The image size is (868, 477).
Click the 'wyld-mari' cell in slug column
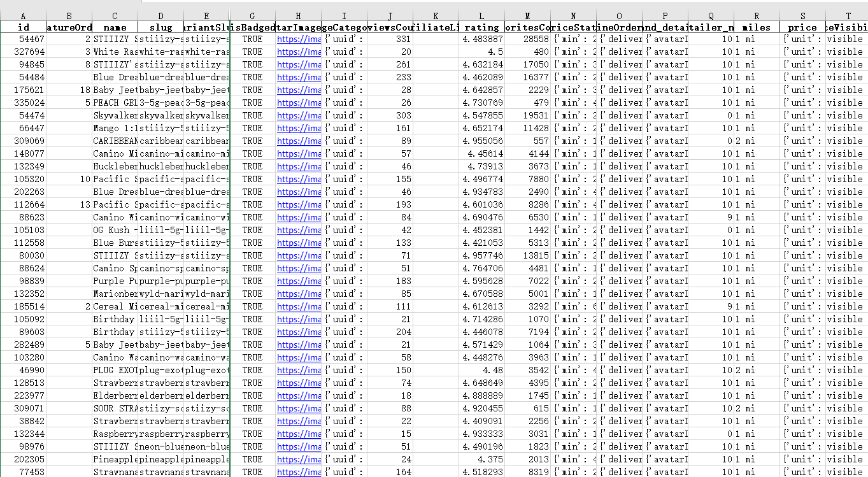pyautogui.click(x=160, y=294)
